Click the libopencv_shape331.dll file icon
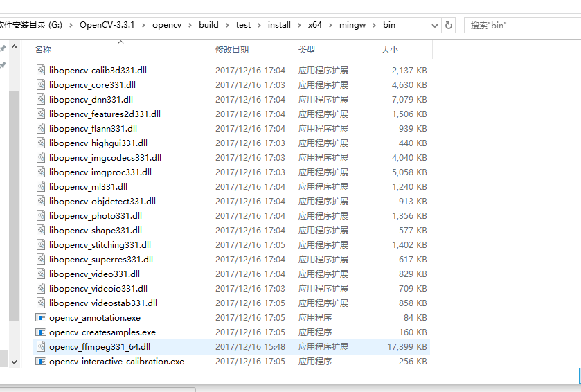 pos(41,231)
